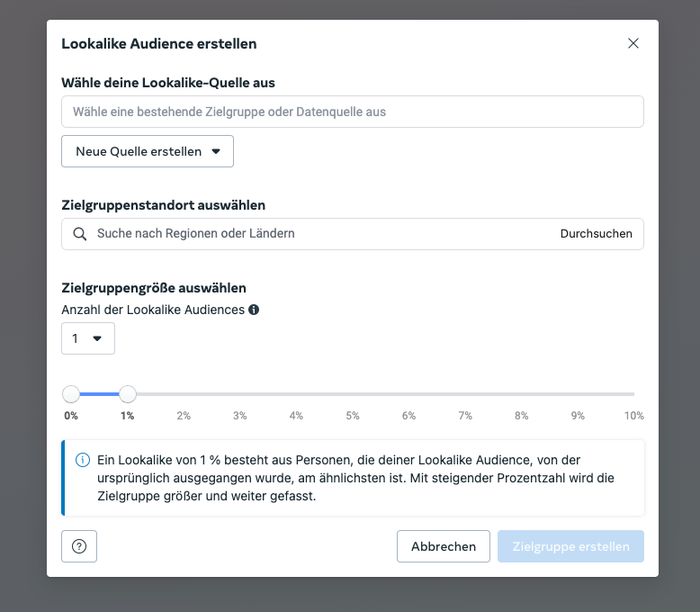700x612 pixels.
Task: Expand the number of audiences dropdown
Action: pos(88,338)
